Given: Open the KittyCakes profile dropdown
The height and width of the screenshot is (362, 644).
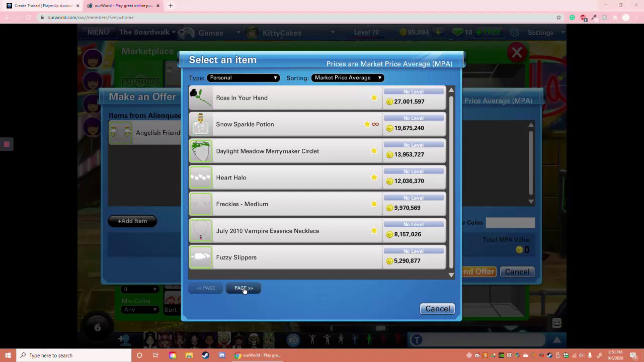Looking at the screenshot, I should tap(289, 33).
